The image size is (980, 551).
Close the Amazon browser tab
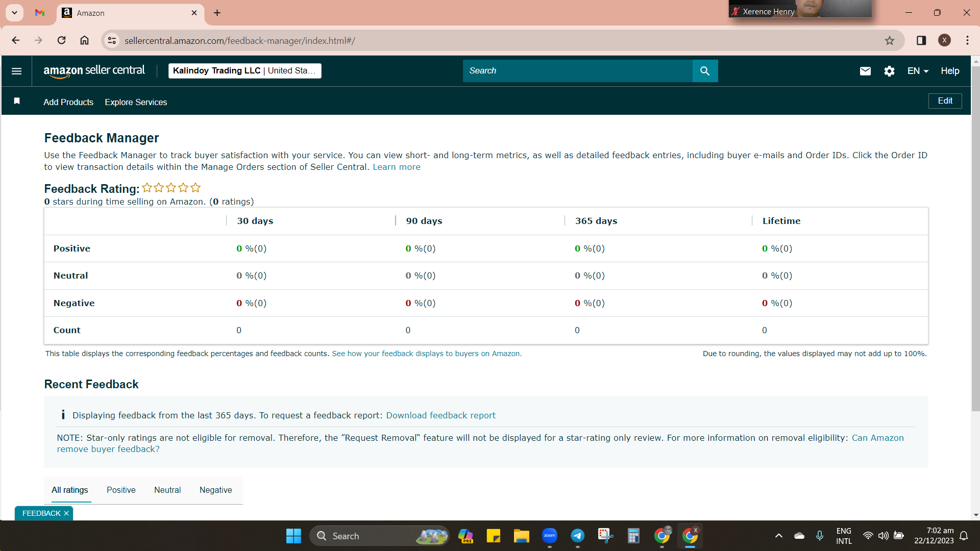pos(194,13)
